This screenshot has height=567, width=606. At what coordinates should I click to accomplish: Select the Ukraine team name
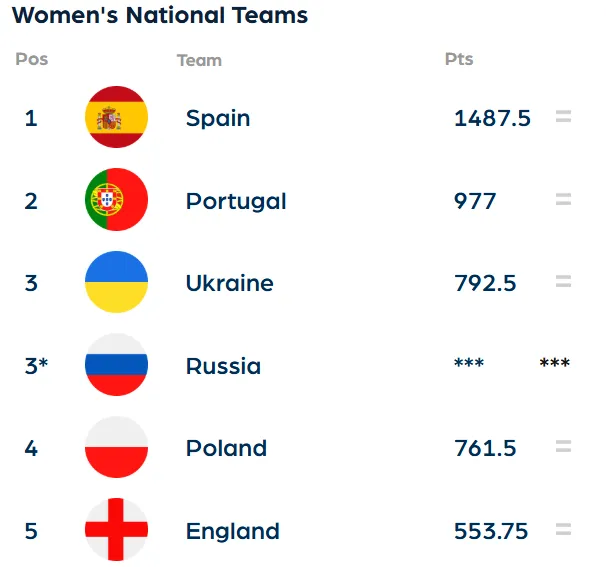coord(229,283)
